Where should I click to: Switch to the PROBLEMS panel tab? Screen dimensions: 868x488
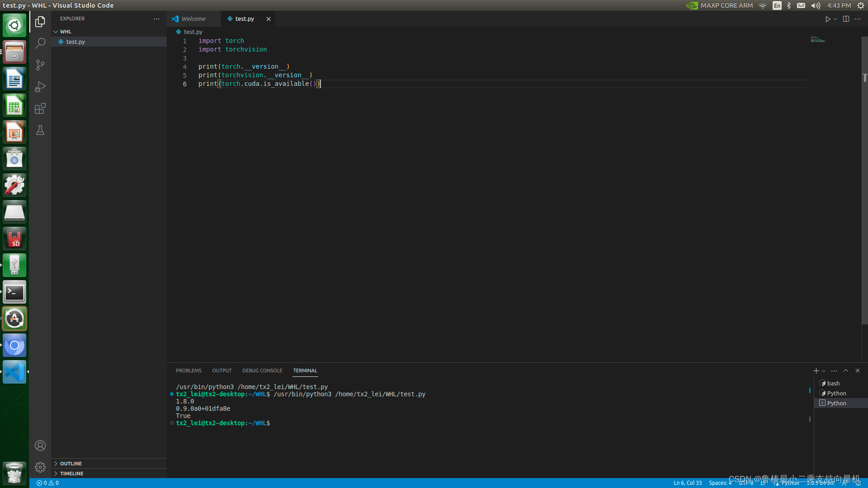coord(189,371)
